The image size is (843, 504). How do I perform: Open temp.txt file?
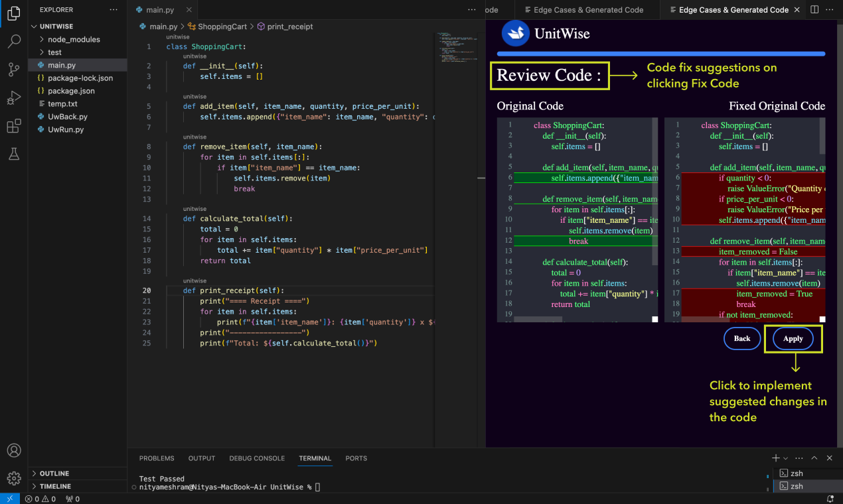(77, 103)
